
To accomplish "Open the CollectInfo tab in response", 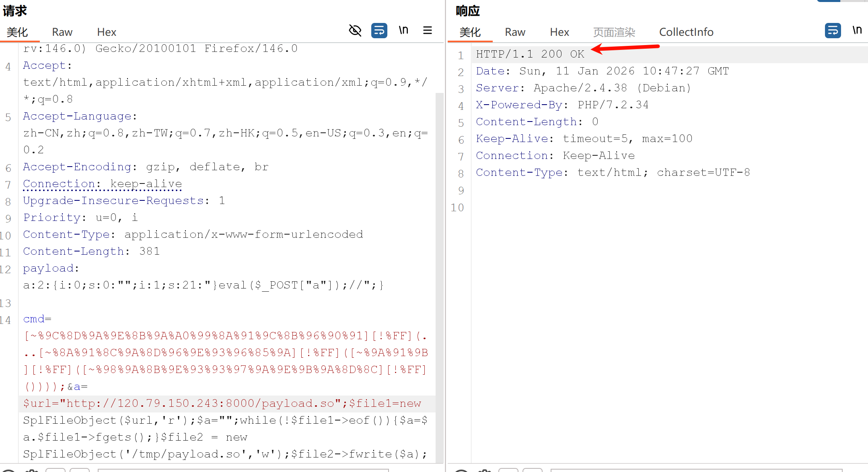I will (x=686, y=32).
